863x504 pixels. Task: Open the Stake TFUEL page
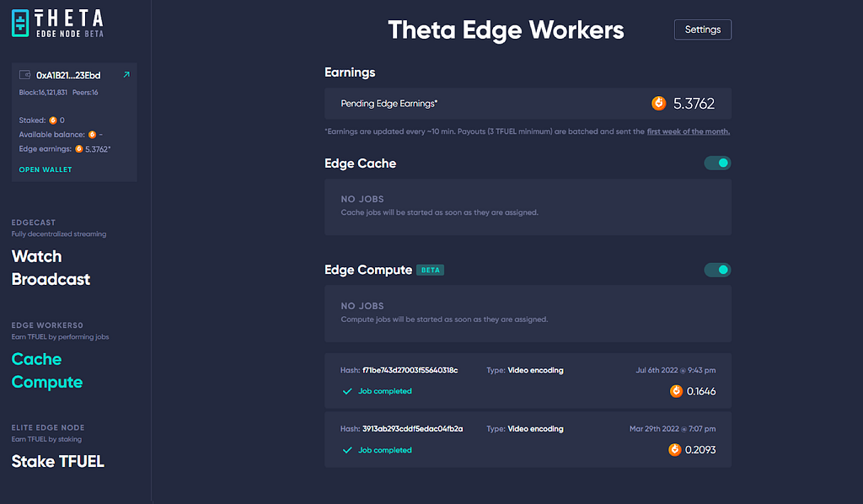pos(57,461)
